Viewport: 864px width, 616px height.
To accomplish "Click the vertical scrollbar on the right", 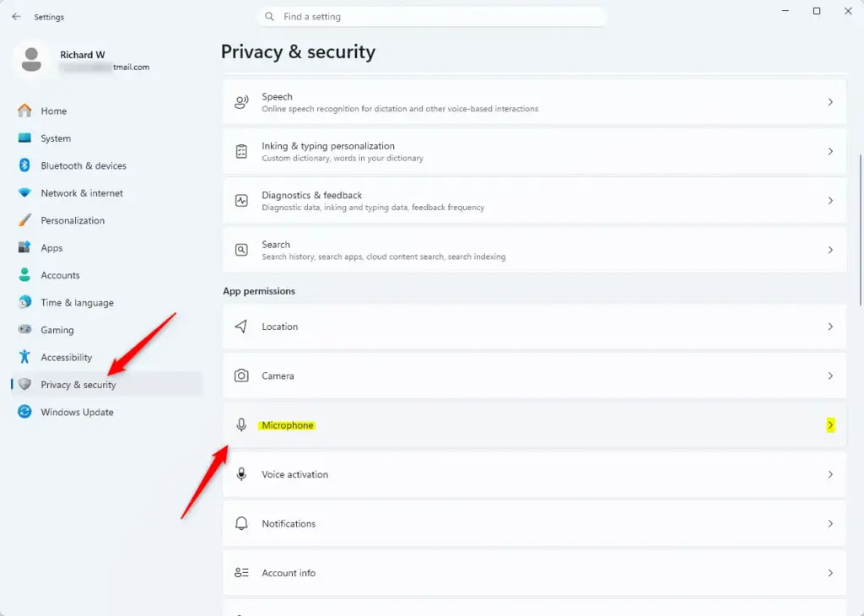I will point(860,230).
